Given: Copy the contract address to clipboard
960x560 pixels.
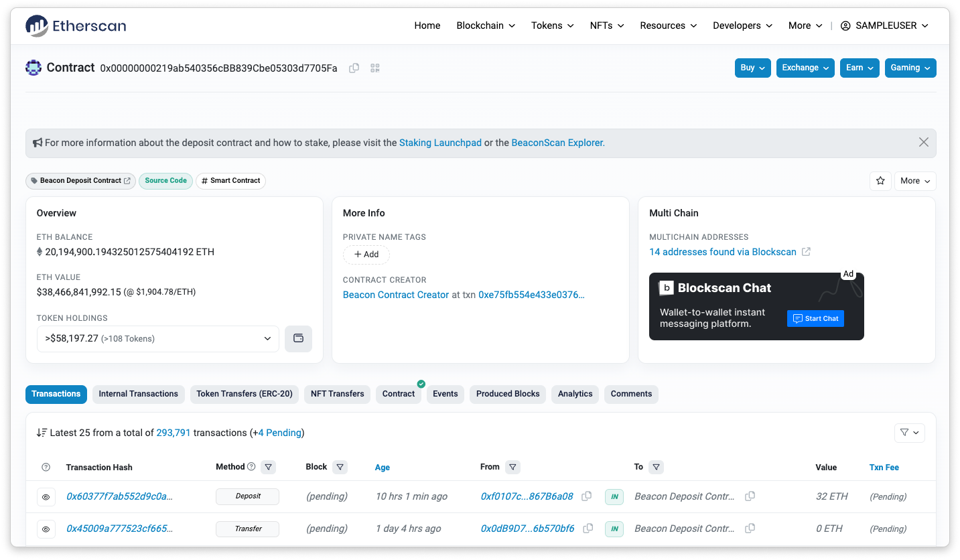Looking at the screenshot, I should tap(354, 68).
